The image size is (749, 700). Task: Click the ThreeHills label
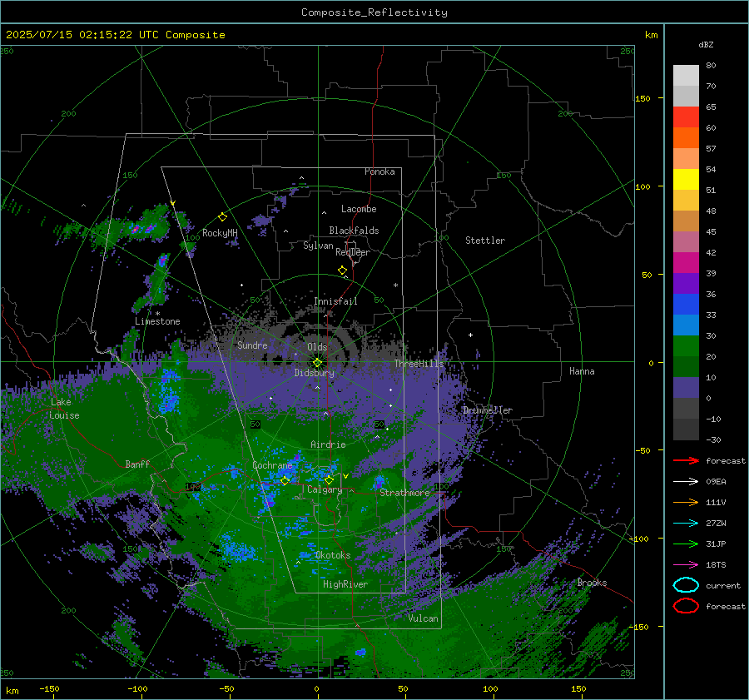419,364
